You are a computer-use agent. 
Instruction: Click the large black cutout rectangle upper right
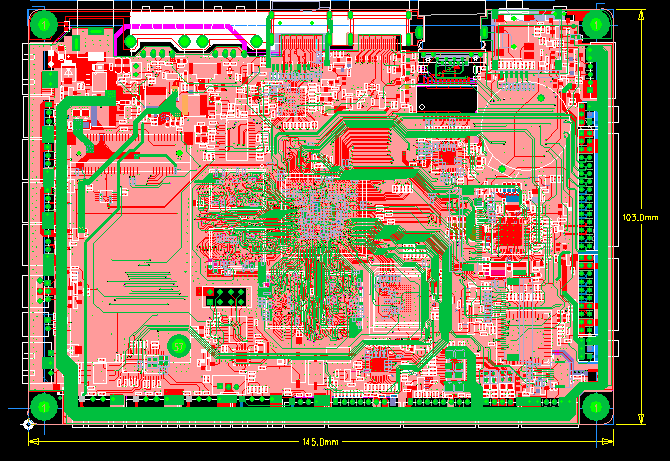click(x=447, y=98)
